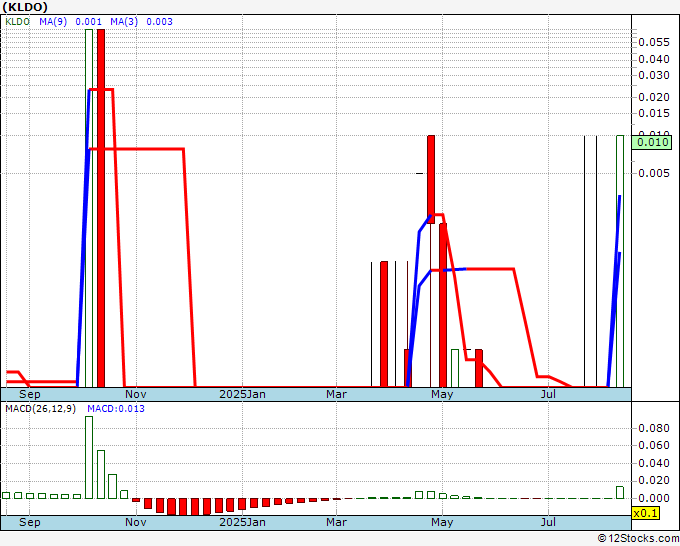Click the green KLDO legend label
This screenshot has height=546, width=680.
[x=17, y=22]
